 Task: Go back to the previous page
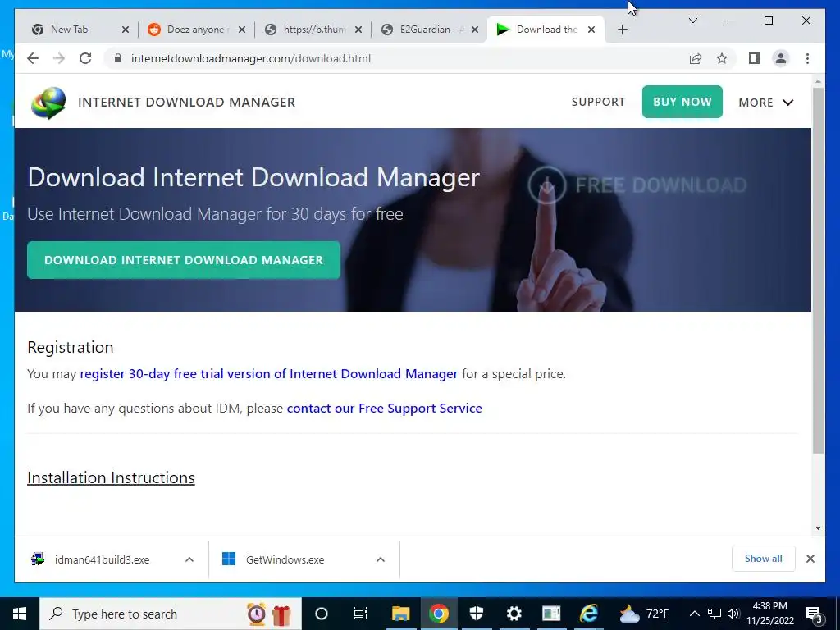[x=33, y=58]
